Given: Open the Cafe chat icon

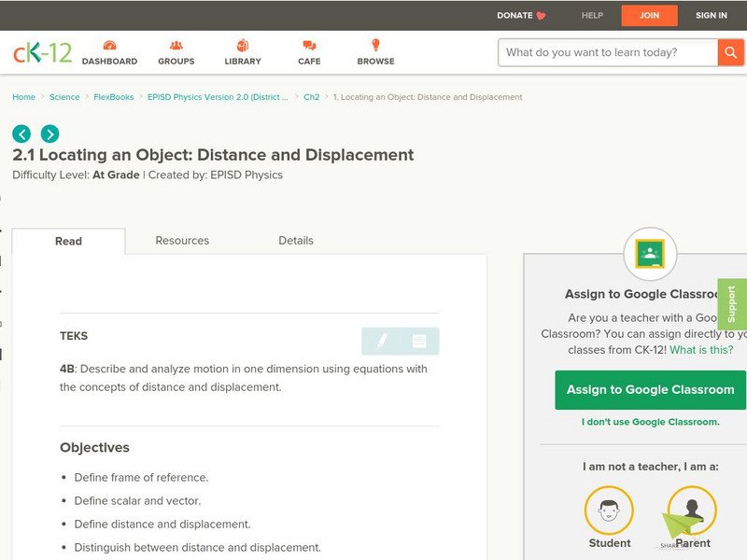Looking at the screenshot, I should coord(307,45).
